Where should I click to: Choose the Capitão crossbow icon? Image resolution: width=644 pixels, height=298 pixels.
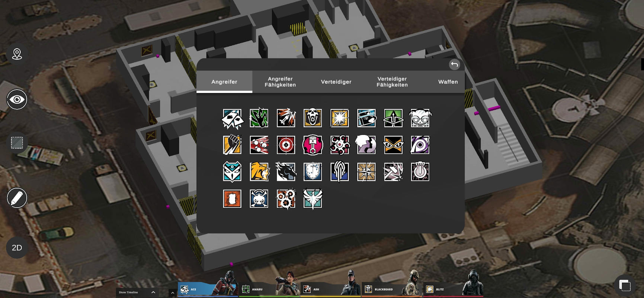(x=393, y=118)
